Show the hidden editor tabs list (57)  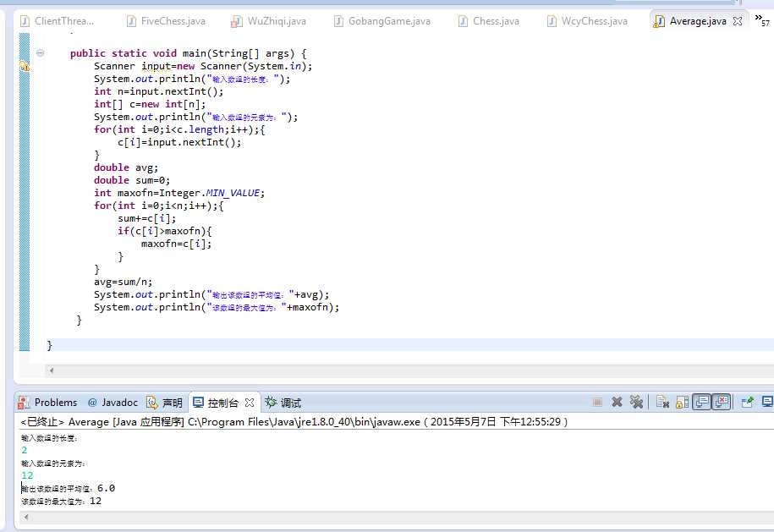tap(761, 19)
